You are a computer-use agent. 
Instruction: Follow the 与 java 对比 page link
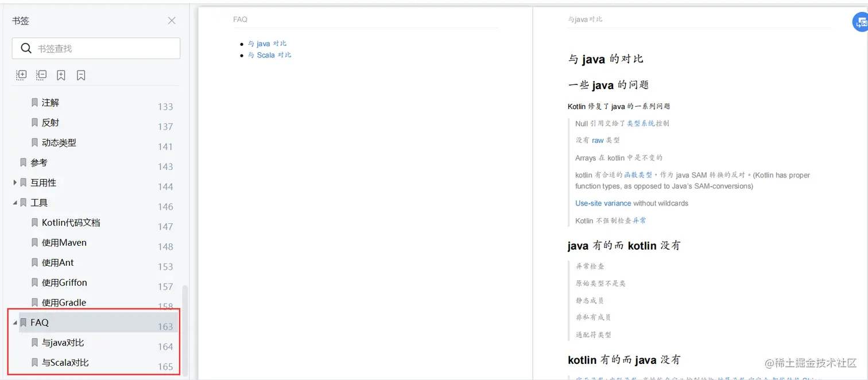268,44
